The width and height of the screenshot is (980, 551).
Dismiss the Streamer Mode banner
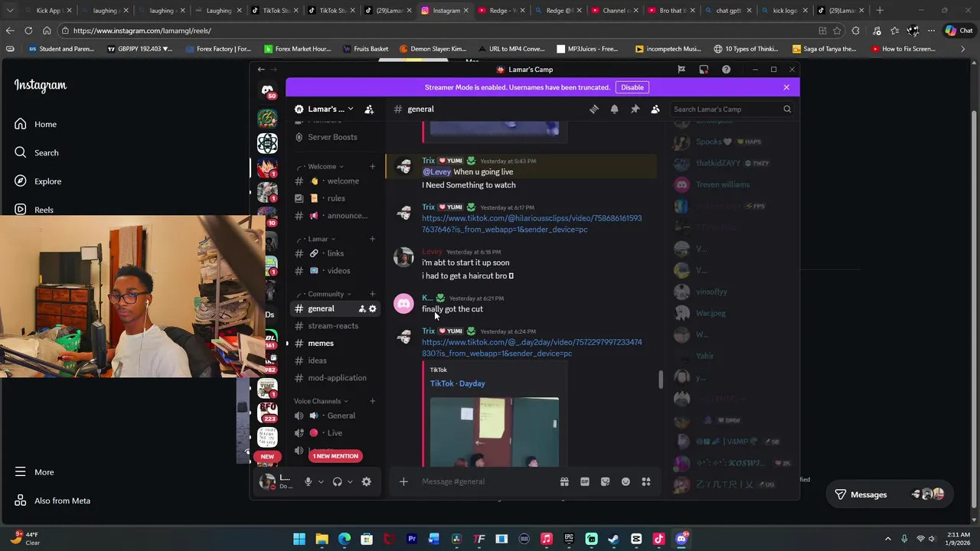pos(786,87)
